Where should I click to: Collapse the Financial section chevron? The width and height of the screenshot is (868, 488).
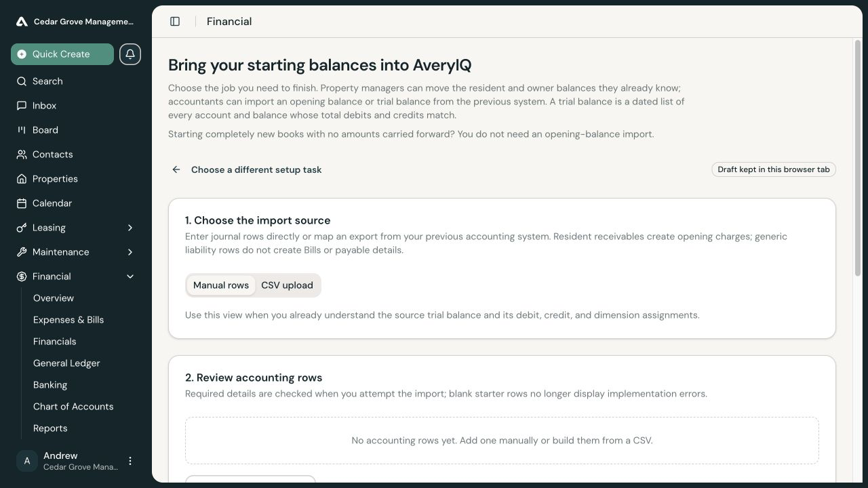pos(130,277)
